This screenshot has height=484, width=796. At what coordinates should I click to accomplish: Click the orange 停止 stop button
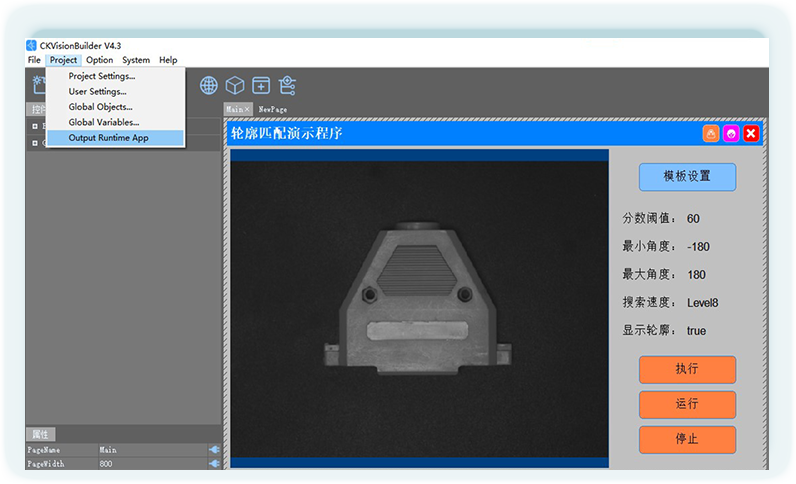click(687, 439)
